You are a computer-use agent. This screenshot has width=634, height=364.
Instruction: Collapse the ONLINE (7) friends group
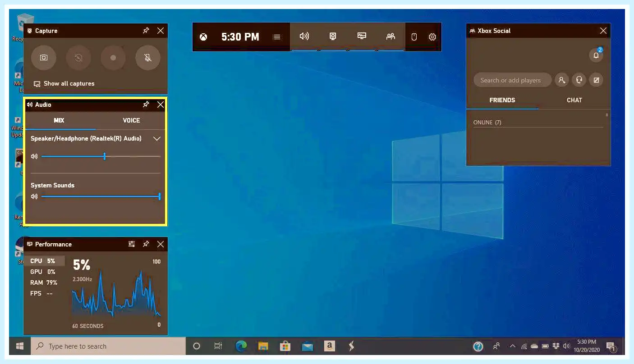point(487,123)
